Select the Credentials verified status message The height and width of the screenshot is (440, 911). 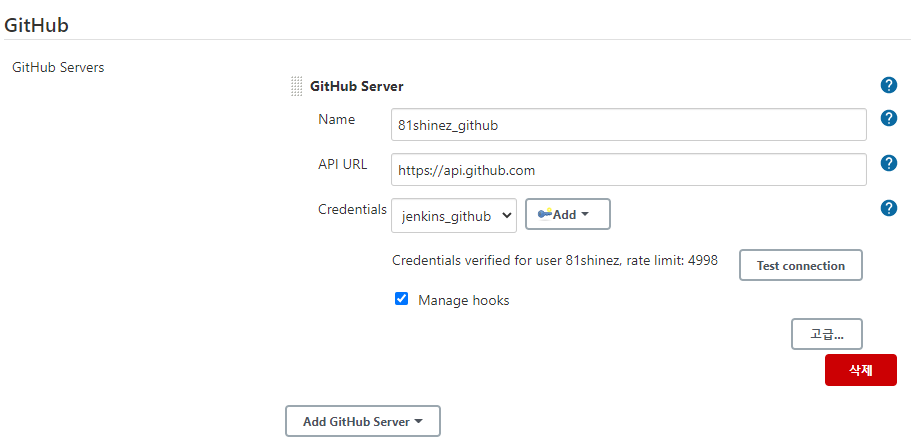coord(555,260)
